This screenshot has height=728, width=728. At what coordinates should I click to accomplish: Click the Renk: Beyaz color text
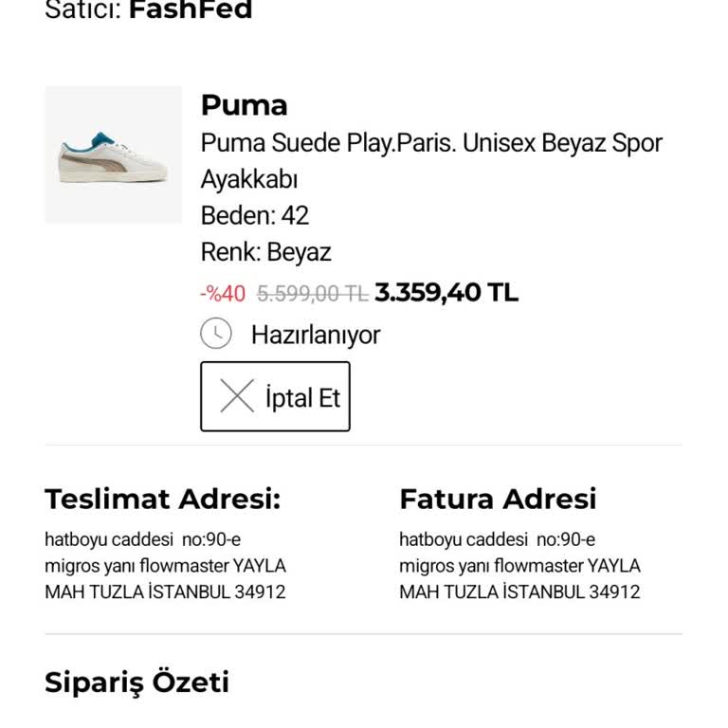click(265, 252)
